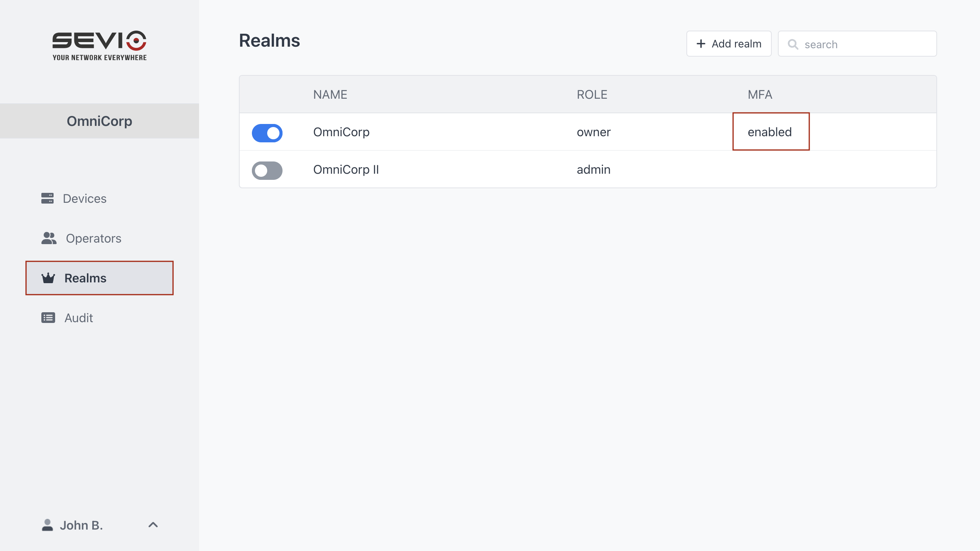Open the OmniCorp realm selector in the sidebar

[100, 121]
